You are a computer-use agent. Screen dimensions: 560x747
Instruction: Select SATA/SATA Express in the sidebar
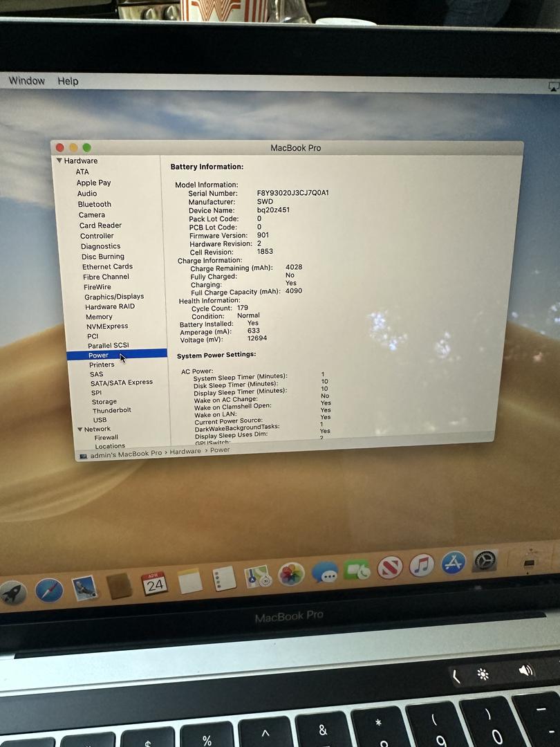(122, 382)
